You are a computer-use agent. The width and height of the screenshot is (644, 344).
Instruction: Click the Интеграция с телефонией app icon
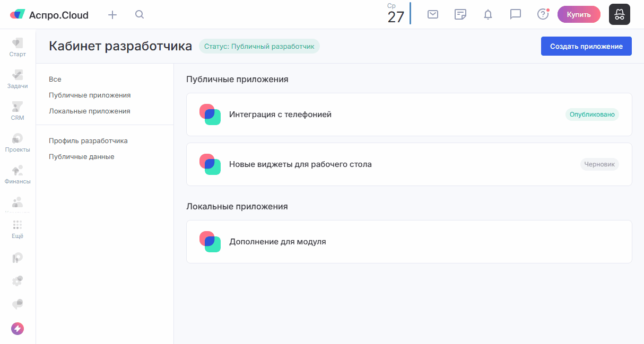(x=210, y=114)
